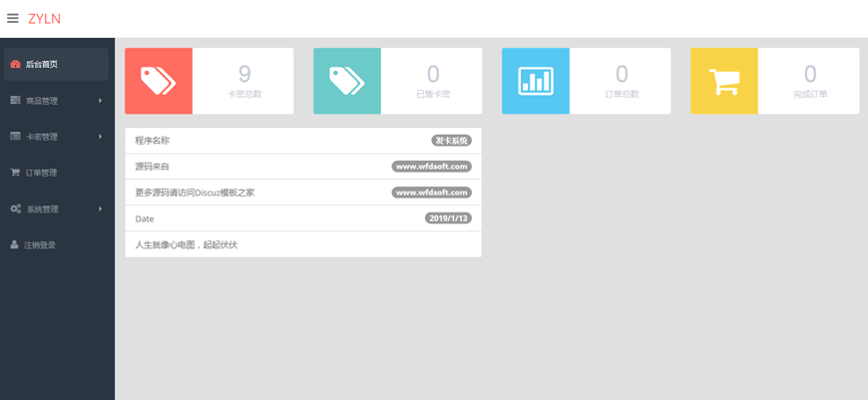Toggle the hamburger menu icon
Viewport: 868px width, 400px height.
click(x=13, y=18)
